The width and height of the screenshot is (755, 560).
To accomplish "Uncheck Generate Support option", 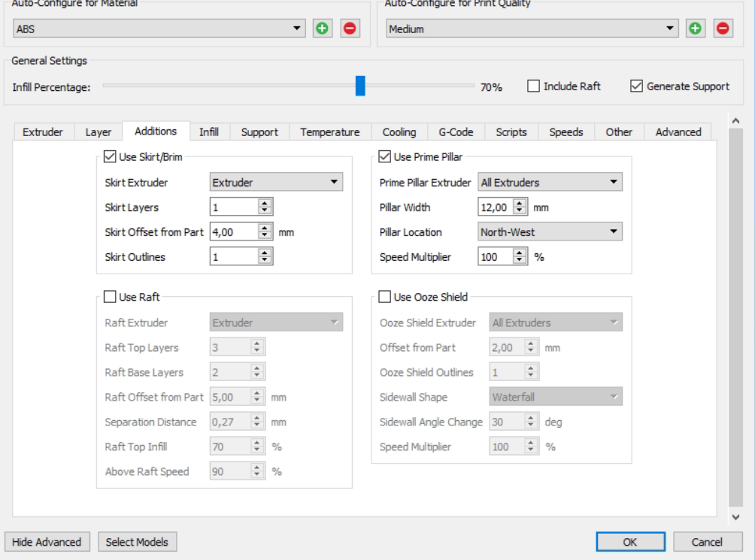I will (x=636, y=86).
